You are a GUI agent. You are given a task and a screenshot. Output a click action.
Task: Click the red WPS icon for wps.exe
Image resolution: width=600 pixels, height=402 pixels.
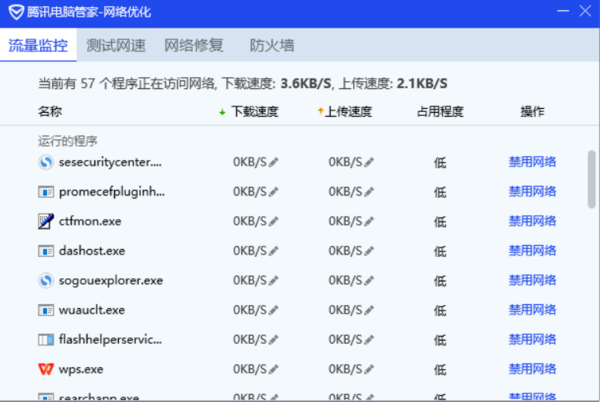(x=46, y=370)
